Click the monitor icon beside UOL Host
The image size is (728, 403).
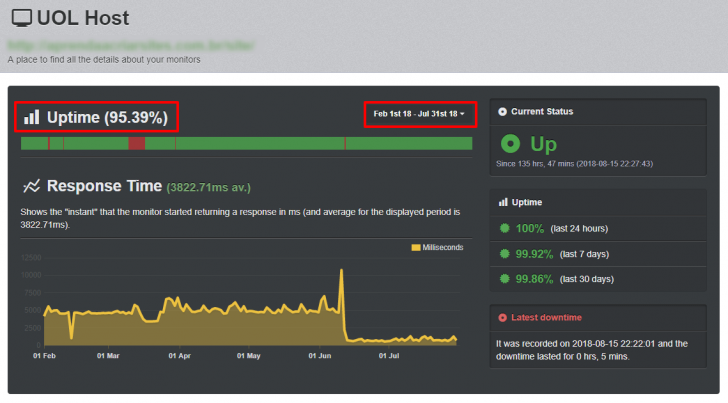coord(22,18)
